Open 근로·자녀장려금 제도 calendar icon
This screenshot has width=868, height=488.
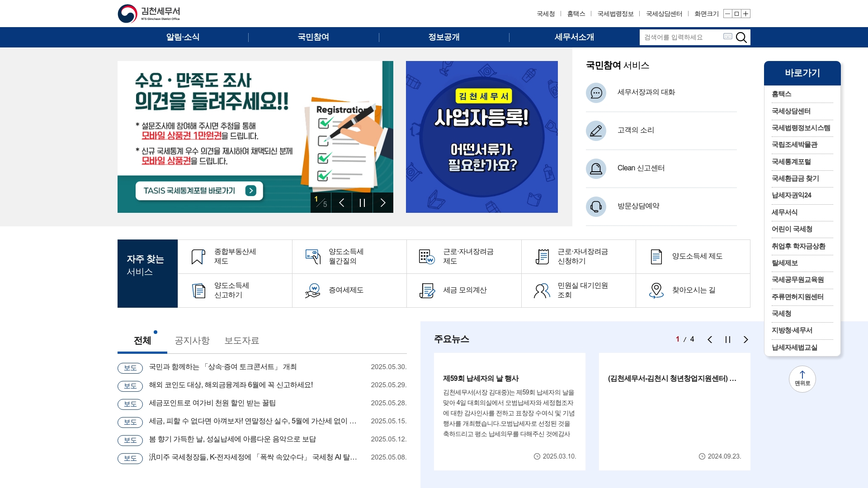[427, 257]
